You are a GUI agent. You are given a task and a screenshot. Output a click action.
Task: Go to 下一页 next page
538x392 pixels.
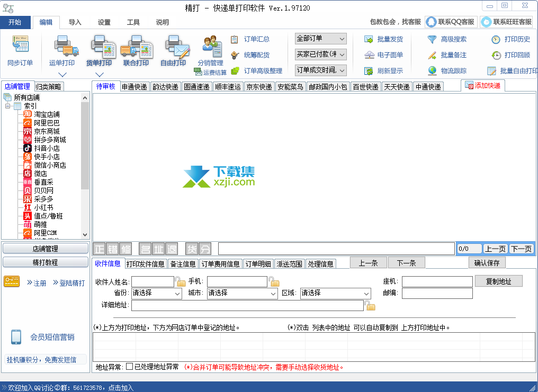pos(521,249)
